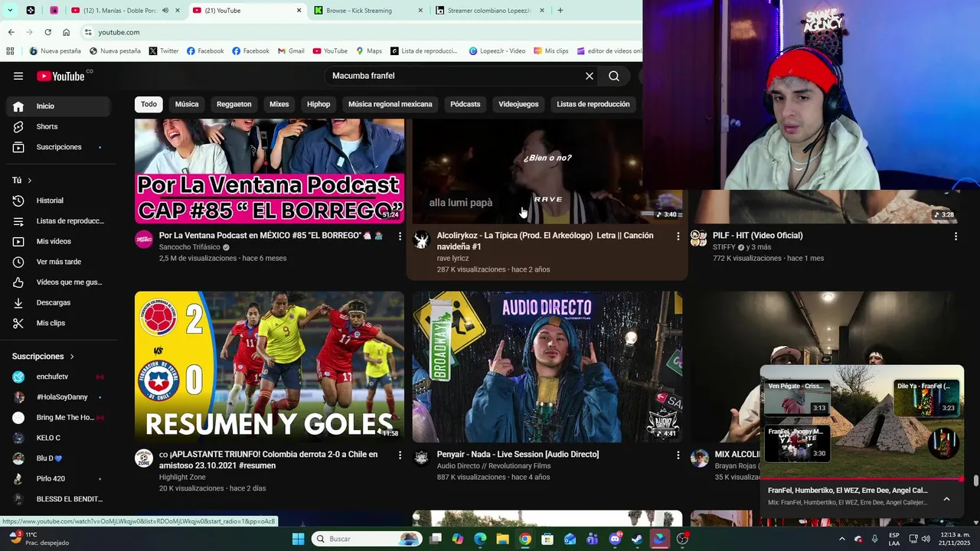The width and height of the screenshot is (980, 551).
Task: Mute the Manías - Doble Porción tab audio
Action: (165, 11)
